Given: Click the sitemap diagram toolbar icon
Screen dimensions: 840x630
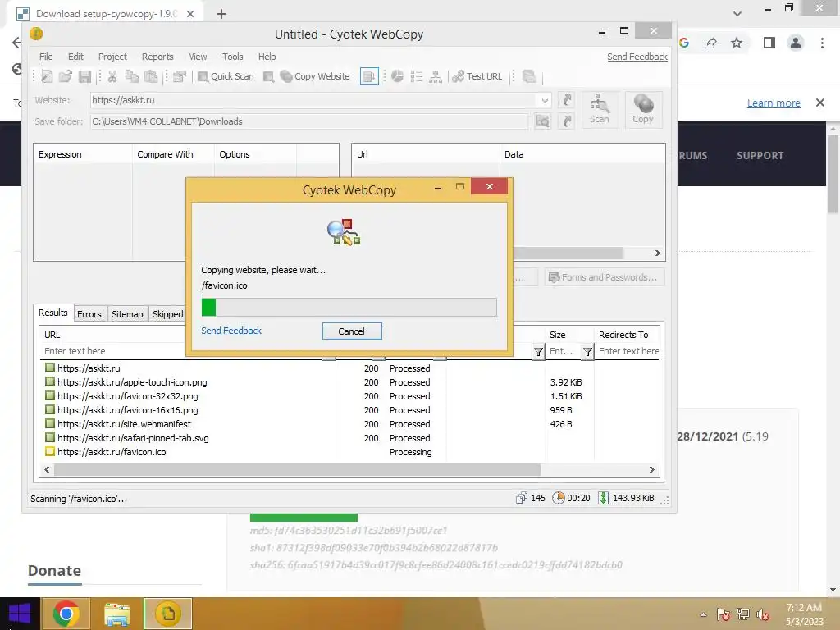Looking at the screenshot, I should (436, 76).
